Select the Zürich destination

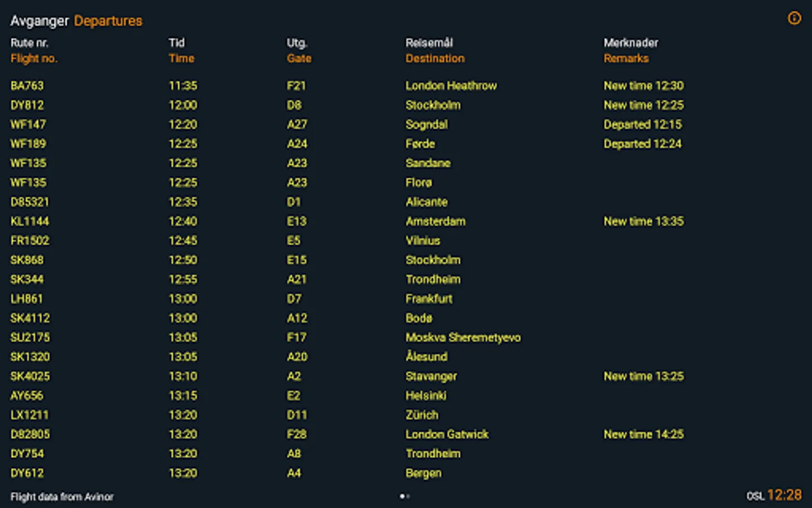point(422,415)
